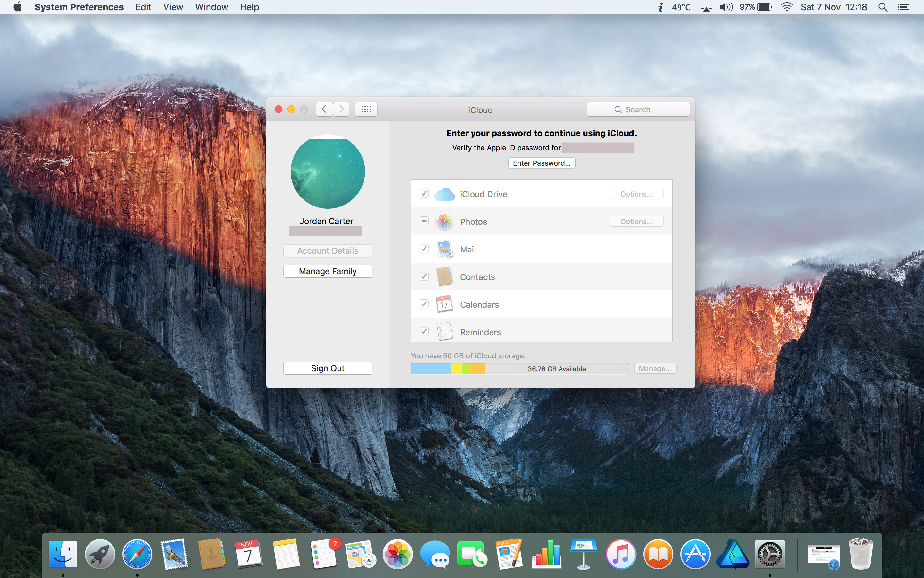Open Spotlight search in menu bar
Viewport: 924px width, 578px height.
click(882, 7)
